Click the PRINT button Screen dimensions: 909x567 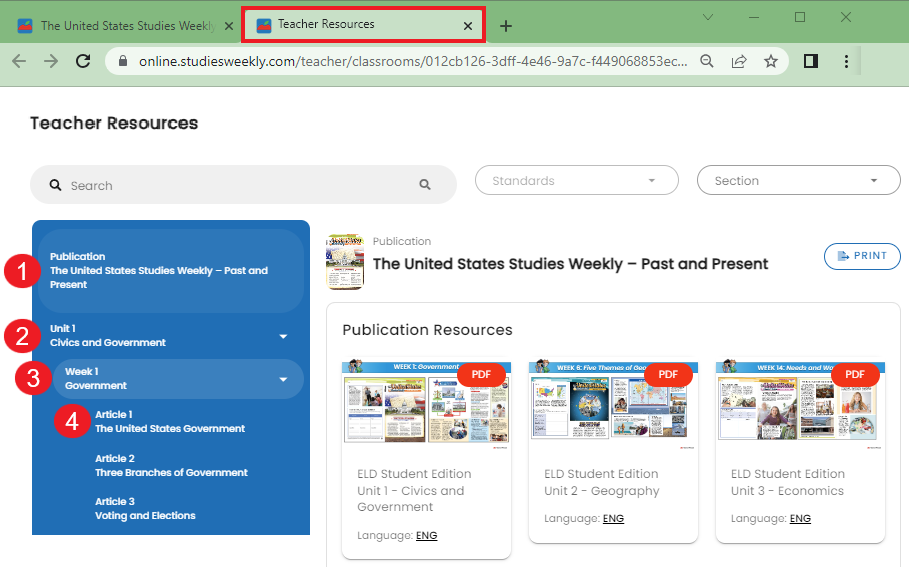[x=862, y=256]
